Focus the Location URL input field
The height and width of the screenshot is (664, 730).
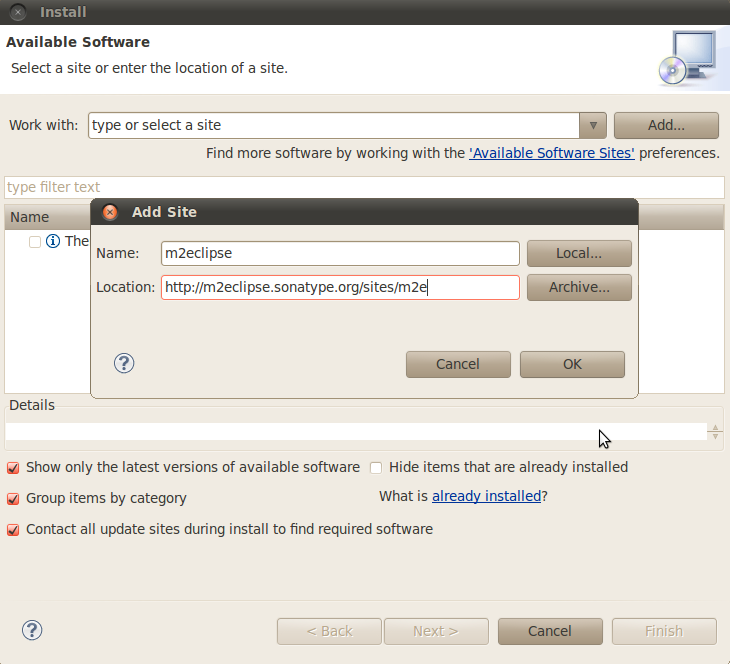tap(340, 287)
